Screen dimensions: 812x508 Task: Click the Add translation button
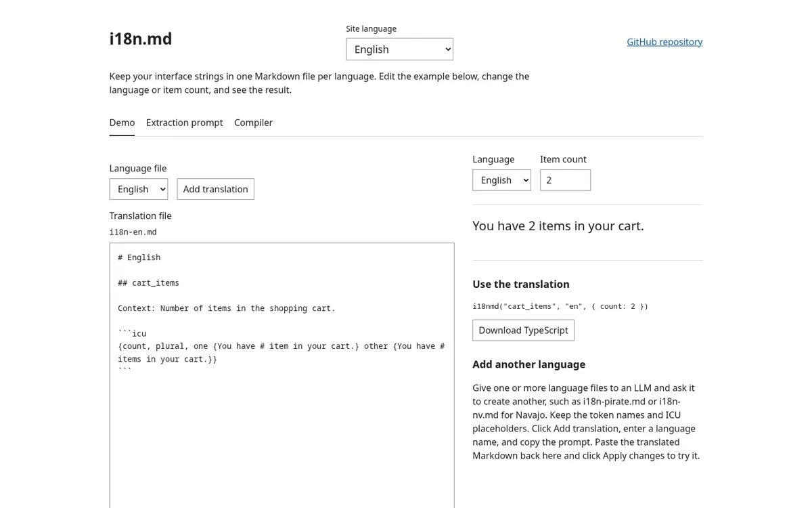pyautogui.click(x=216, y=189)
